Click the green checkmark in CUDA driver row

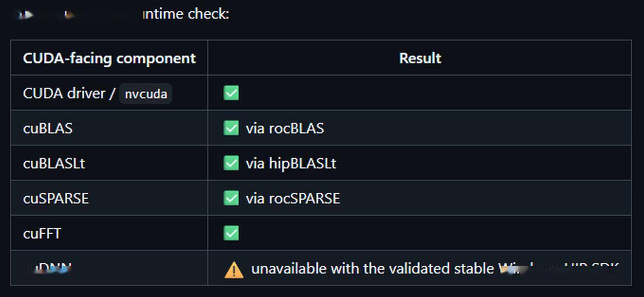[x=231, y=93]
